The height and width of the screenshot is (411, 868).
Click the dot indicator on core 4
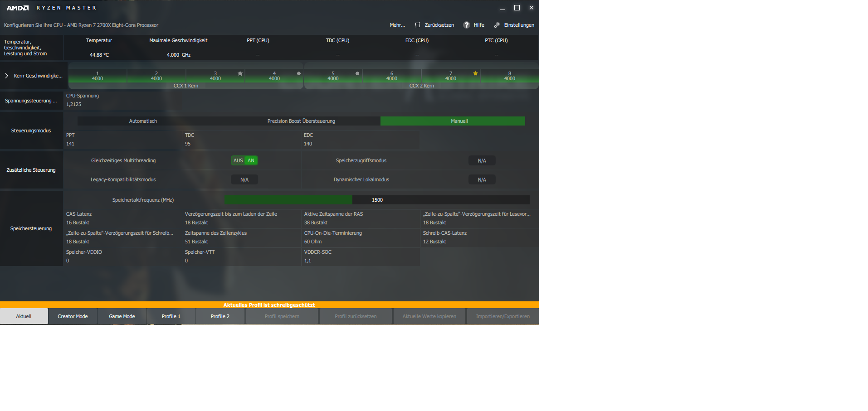299,73
